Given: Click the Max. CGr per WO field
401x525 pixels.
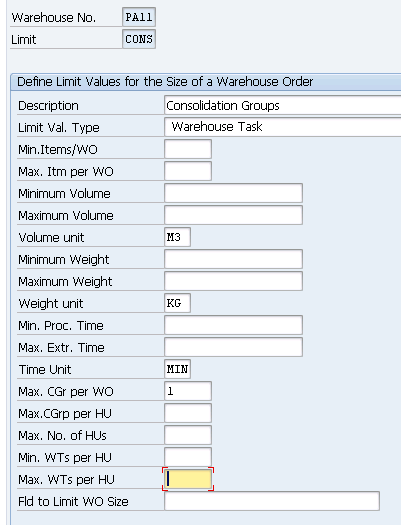Looking at the screenshot, I should coord(188,391).
